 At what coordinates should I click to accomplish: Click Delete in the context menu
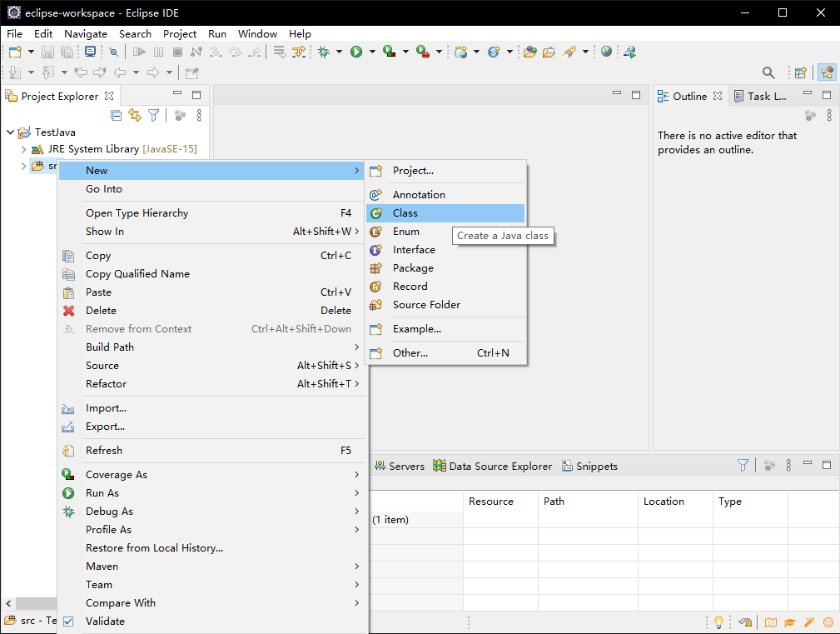pos(212,311)
